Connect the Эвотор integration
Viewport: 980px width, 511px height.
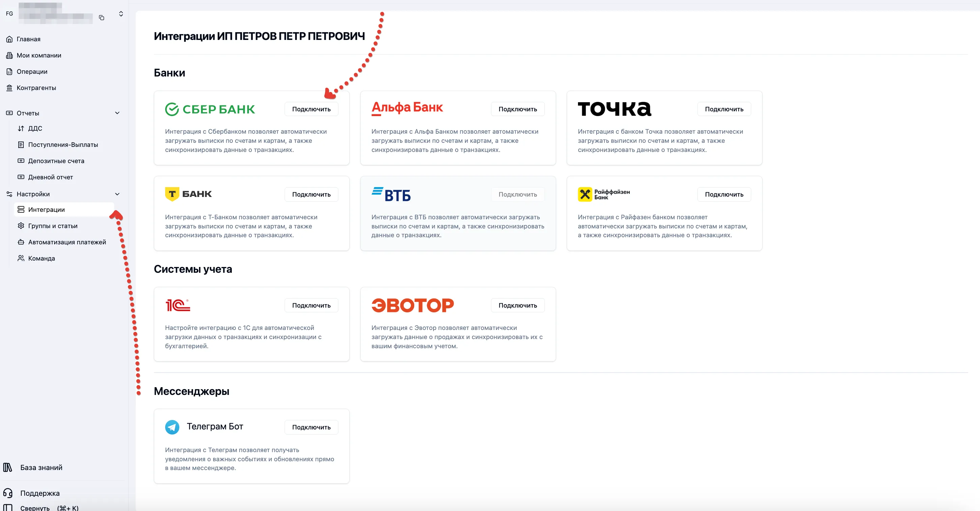click(518, 306)
